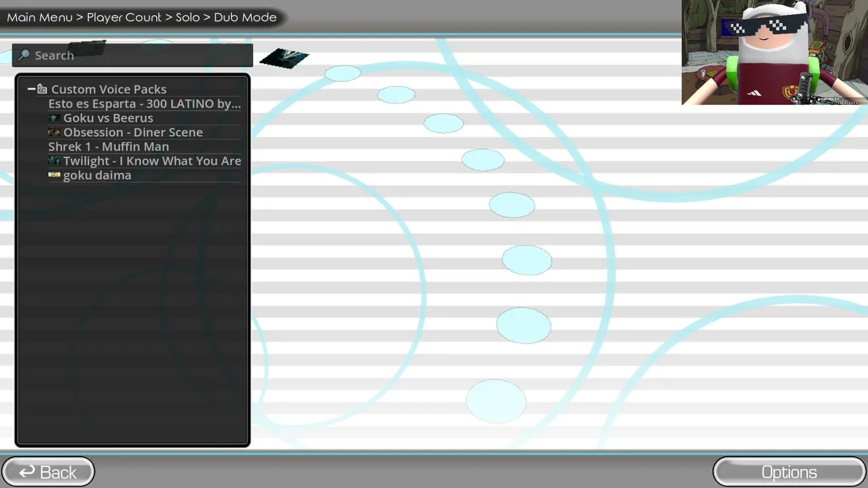Select "Esto es Esparta - 300 LATINO by..." entry
Viewport: 868px width, 488px height.
click(x=144, y=104)
